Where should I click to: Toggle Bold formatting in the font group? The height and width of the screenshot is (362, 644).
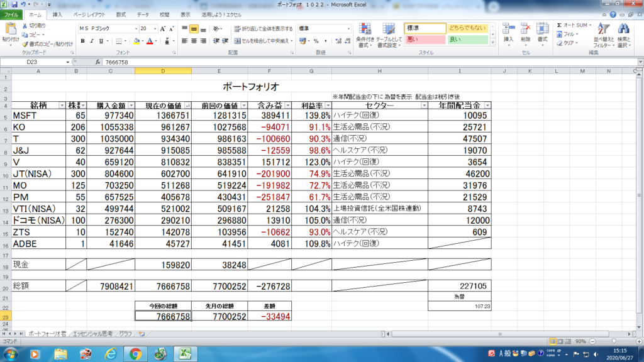[x=82, y=41]
